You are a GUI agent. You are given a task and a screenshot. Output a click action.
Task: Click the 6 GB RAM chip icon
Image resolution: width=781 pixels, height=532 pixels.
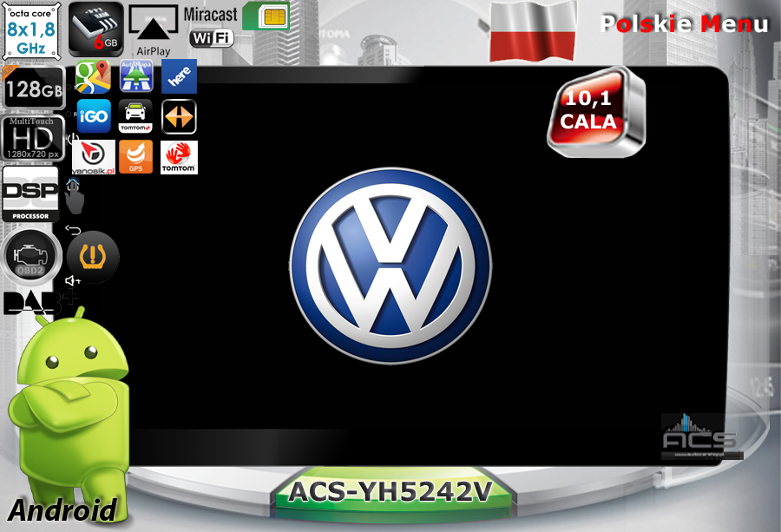[95, 29]
